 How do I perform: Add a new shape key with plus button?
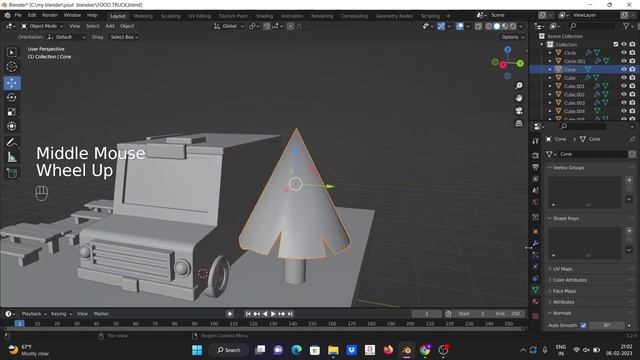(x=629, y=231)
